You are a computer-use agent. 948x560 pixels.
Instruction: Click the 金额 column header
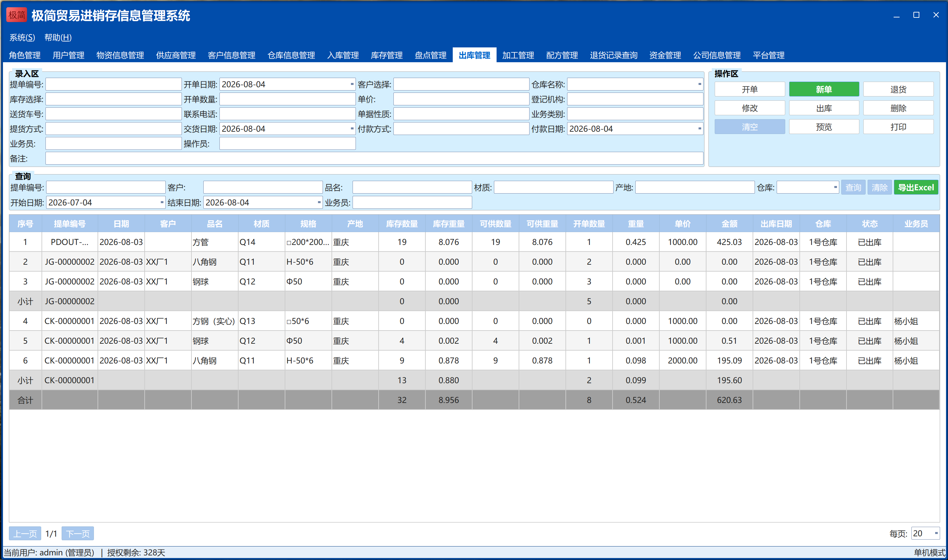click(x=729, y=224)
